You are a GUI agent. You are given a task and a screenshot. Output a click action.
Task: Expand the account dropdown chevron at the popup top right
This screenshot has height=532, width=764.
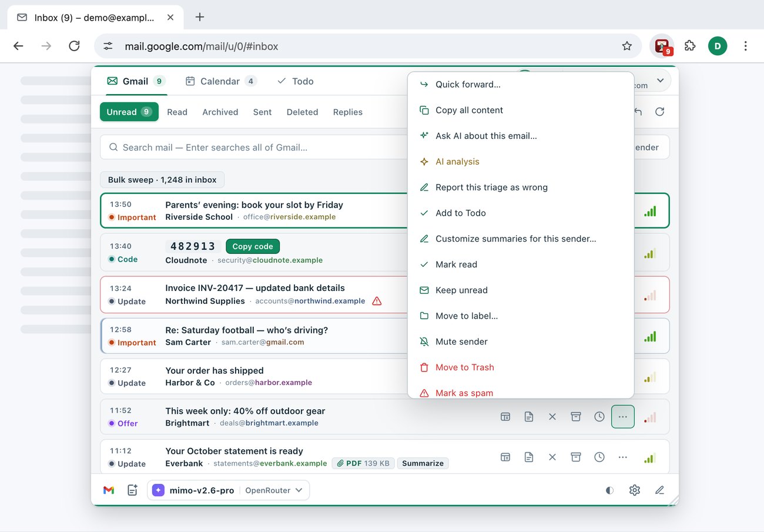(660, 81)
